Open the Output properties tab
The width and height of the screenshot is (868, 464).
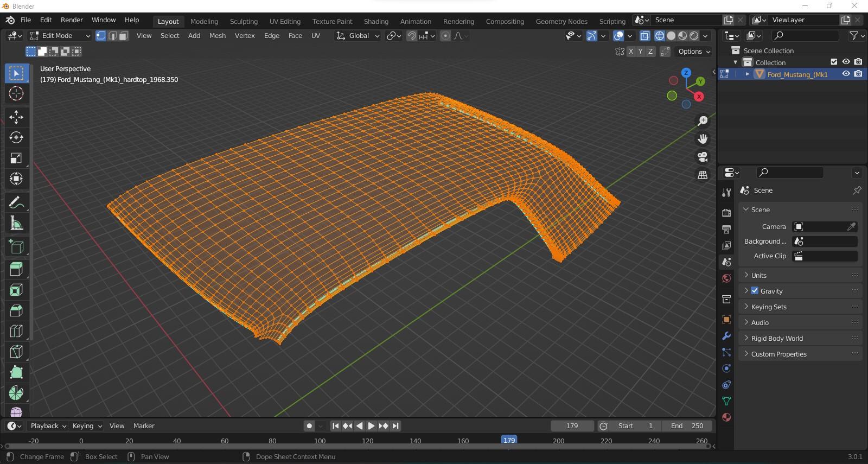point(726,229)
